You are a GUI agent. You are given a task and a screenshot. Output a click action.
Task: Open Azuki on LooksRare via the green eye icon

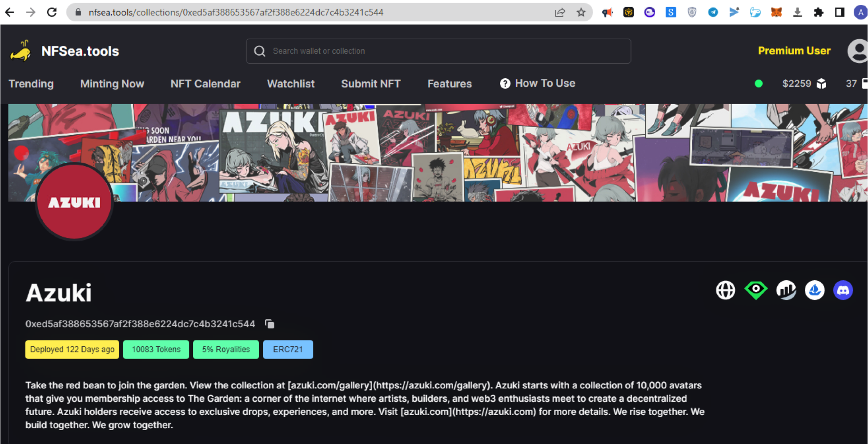(x=756, y=291)
